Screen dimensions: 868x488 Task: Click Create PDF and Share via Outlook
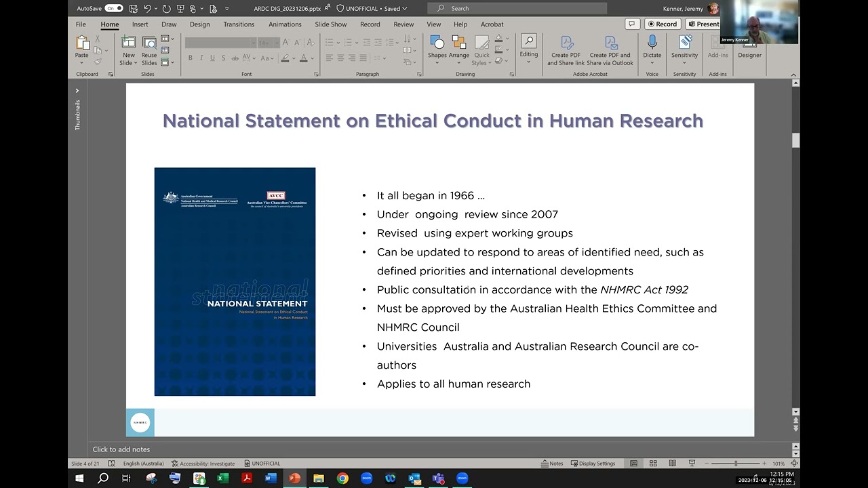(610, 51)
